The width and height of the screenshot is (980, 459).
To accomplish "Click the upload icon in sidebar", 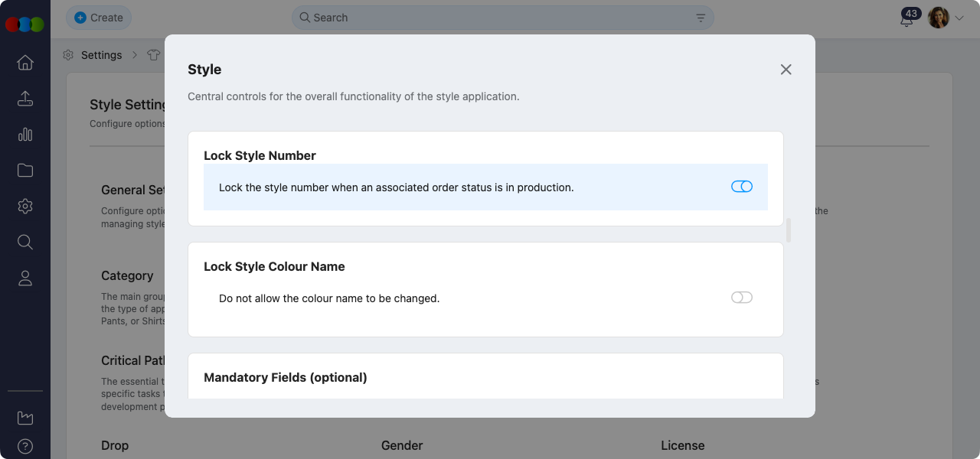I will 25,99.
